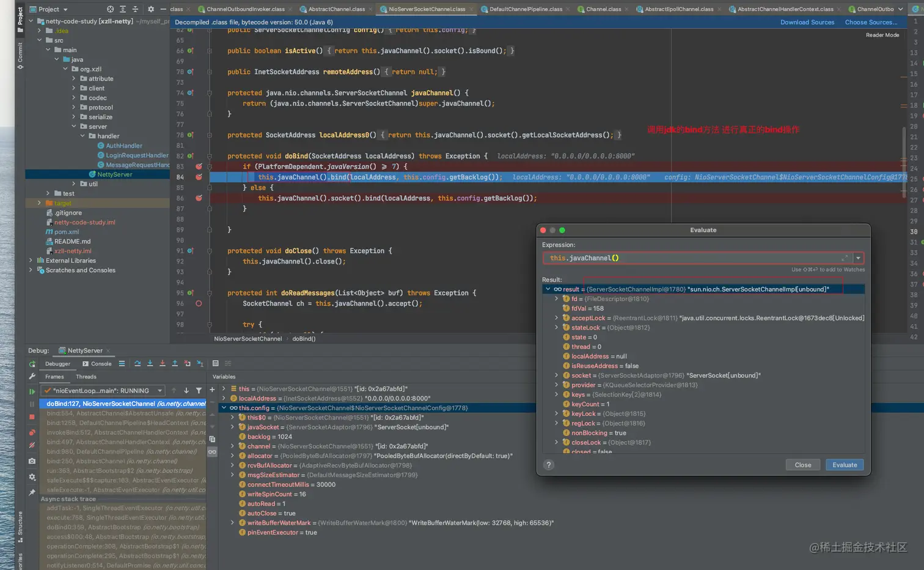
Task: Open the Project view dropdown
Action: coord(49,9)
